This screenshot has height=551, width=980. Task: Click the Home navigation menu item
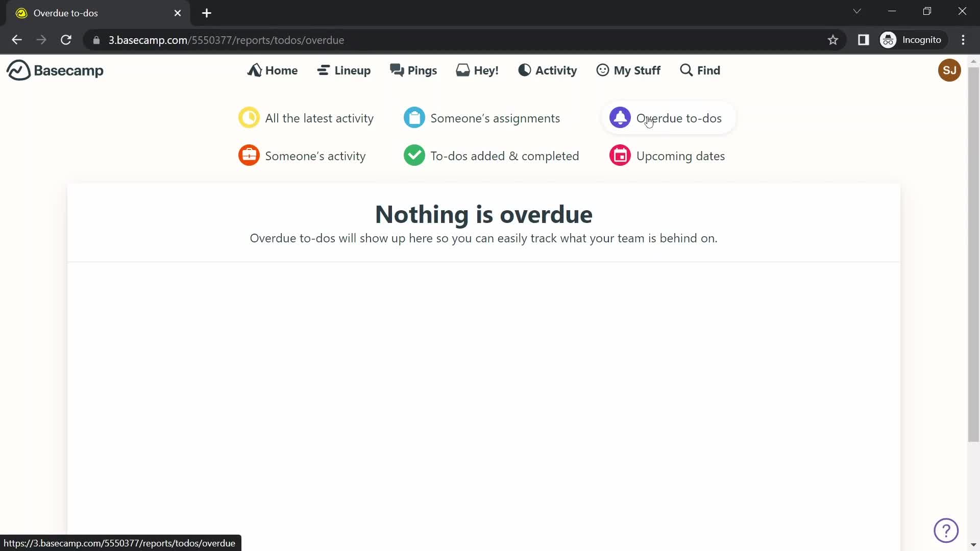[x=273, y=70]
